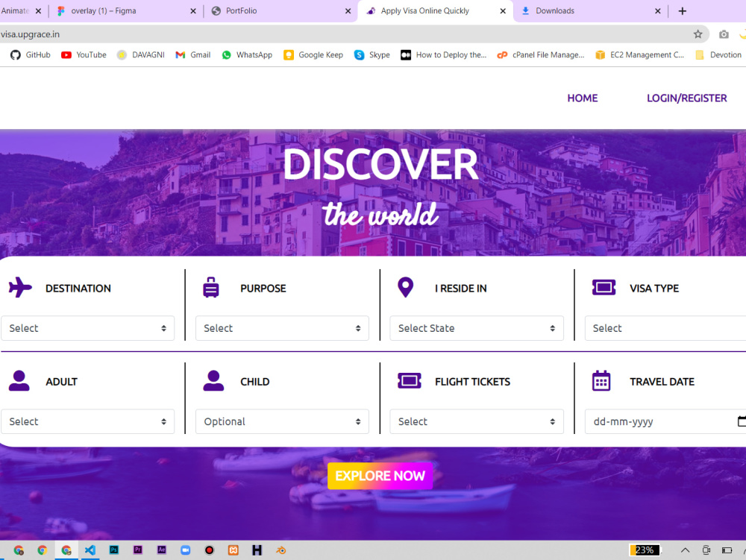Open the Skype bookmark
This screenshot has height=560, width=746.
click(x=372, y=54)
